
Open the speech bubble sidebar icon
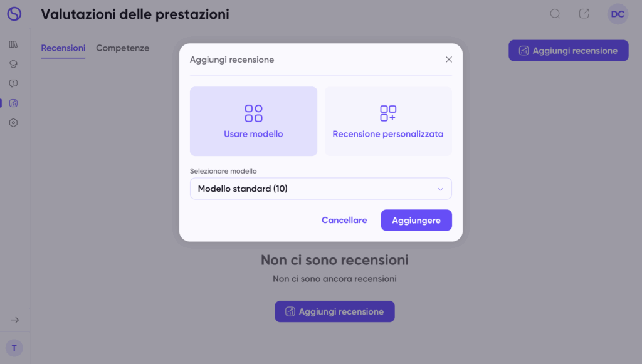14,83
